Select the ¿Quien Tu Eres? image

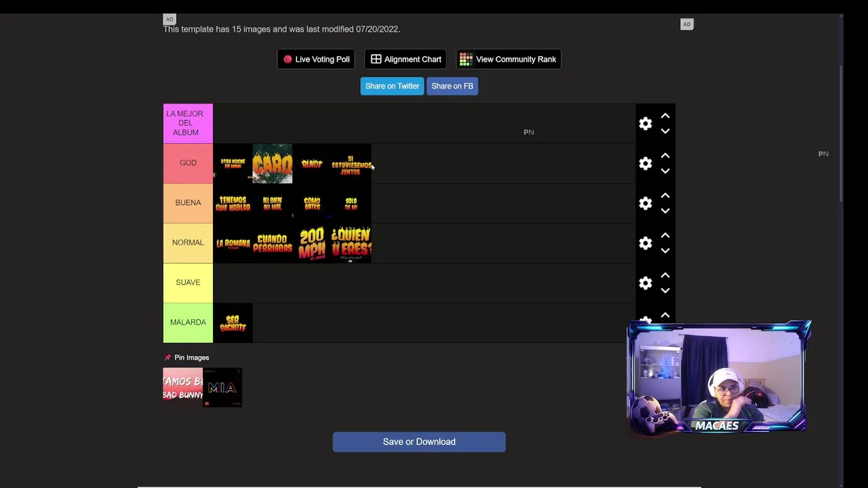click(351, 243)
